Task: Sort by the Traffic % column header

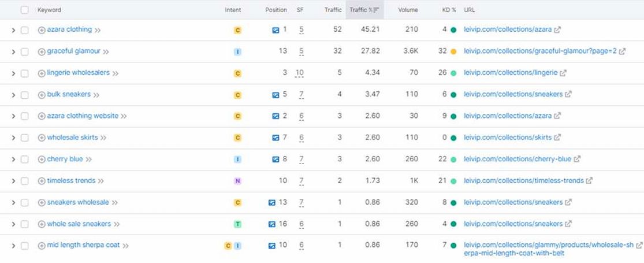Action: 364,10
